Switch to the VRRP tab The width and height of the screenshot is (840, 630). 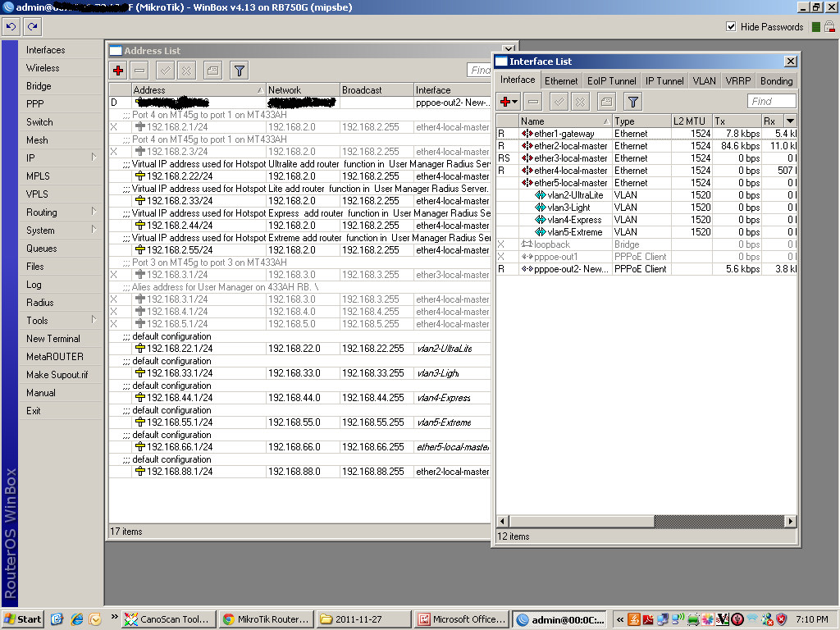[x=737, y=81]
